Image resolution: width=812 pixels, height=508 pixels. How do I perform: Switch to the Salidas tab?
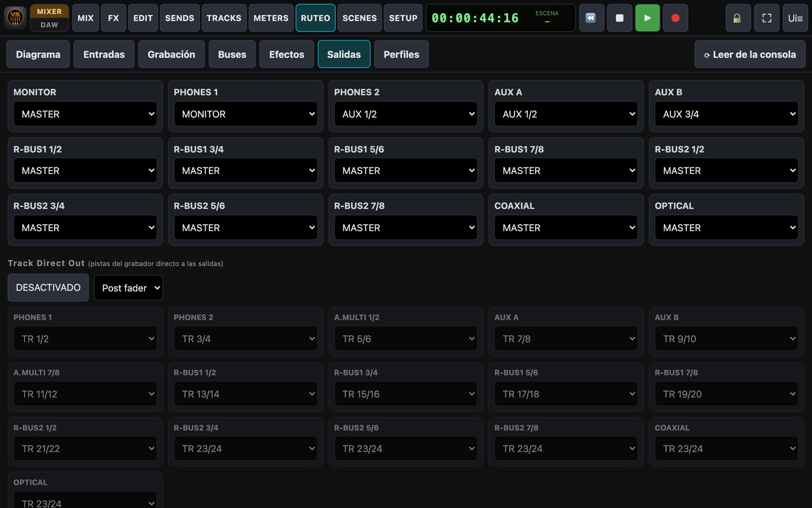point(344,54)
